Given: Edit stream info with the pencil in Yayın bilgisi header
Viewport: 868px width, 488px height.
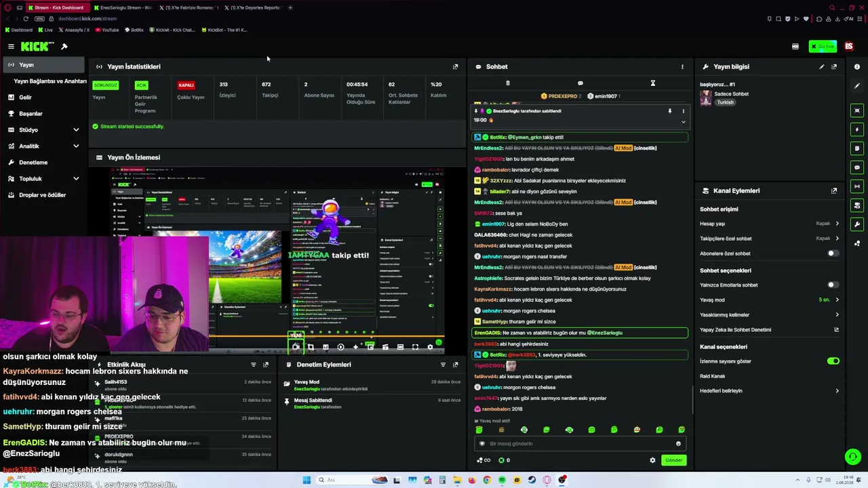Looking at the screenshot, I should [x=822, y=66].
